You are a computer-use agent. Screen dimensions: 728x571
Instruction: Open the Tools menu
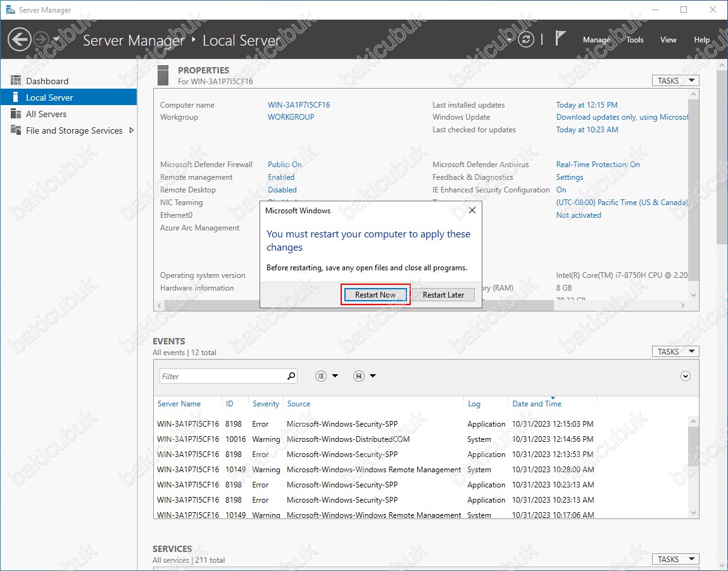coord(635,40)
